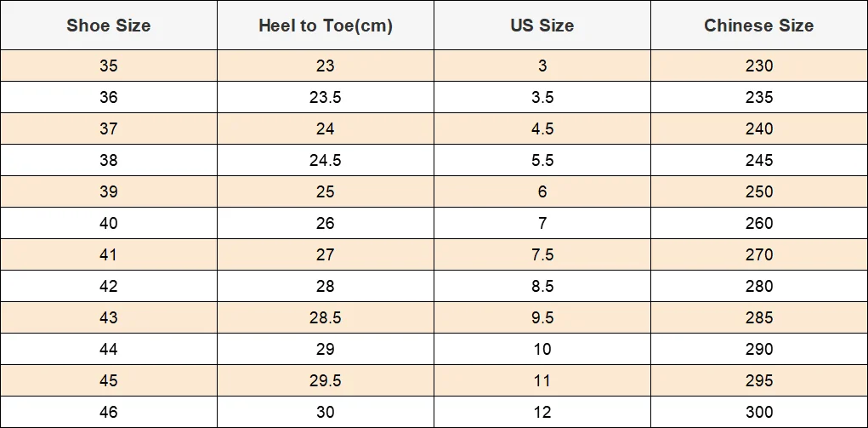This screenshot has width=868, height=428.
Task: Select Chinese size 260 cell
Action: (x=759, y=223)
